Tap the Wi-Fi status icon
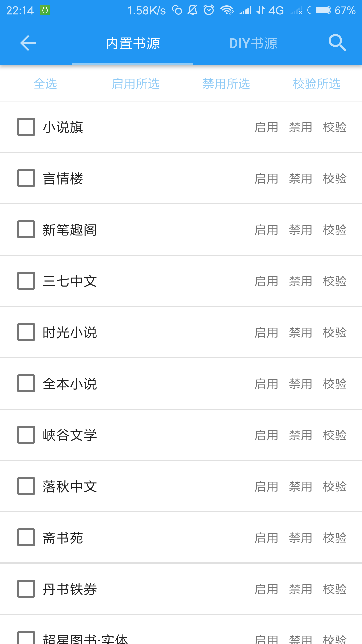Screen dimensions: 362x644 [x=227, y=10]
